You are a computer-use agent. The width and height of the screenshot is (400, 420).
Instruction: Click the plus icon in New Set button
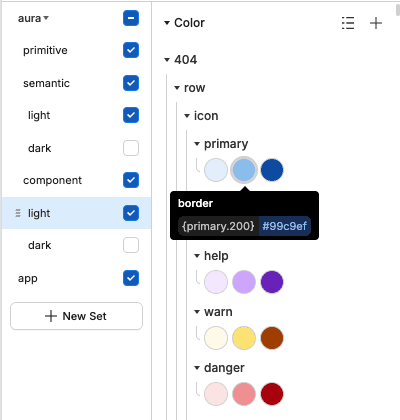(x=51, y=316)
